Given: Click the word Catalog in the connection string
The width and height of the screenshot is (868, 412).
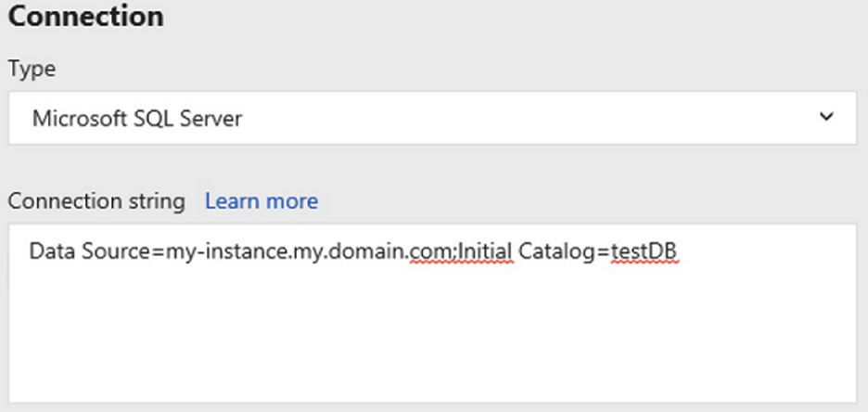Looking at the screenshot, I should pos(558,252).
